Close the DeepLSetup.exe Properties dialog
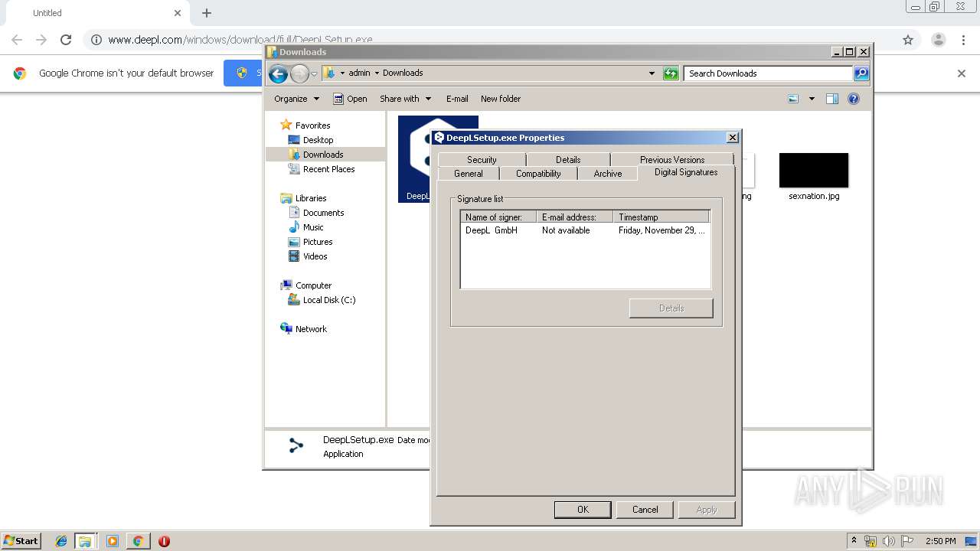Image resolution: width=980 pixels, height=551 pixels. 732,138
